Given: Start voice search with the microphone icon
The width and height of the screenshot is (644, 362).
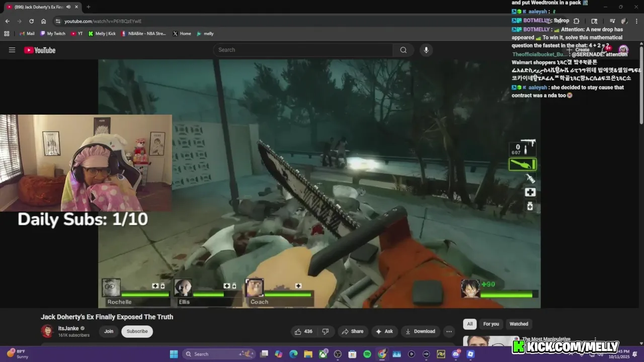Looking at the screenshot, I should [426, 50].
